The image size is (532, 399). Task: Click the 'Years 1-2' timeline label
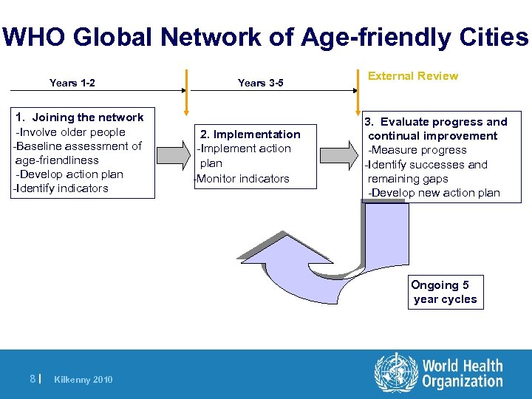[x=72, y=83]
